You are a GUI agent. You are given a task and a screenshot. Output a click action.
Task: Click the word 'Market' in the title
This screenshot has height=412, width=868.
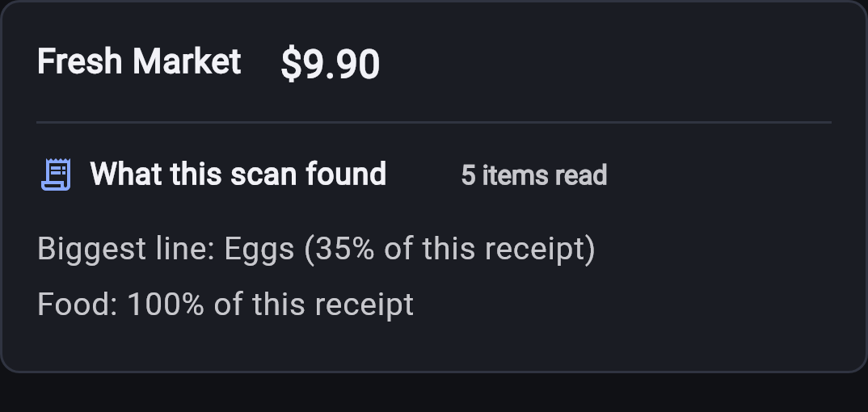click(x=187, y=61)
